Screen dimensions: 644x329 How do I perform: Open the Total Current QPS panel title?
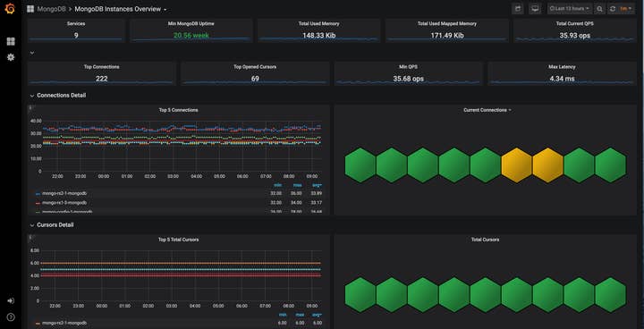(x=574, y=24)
